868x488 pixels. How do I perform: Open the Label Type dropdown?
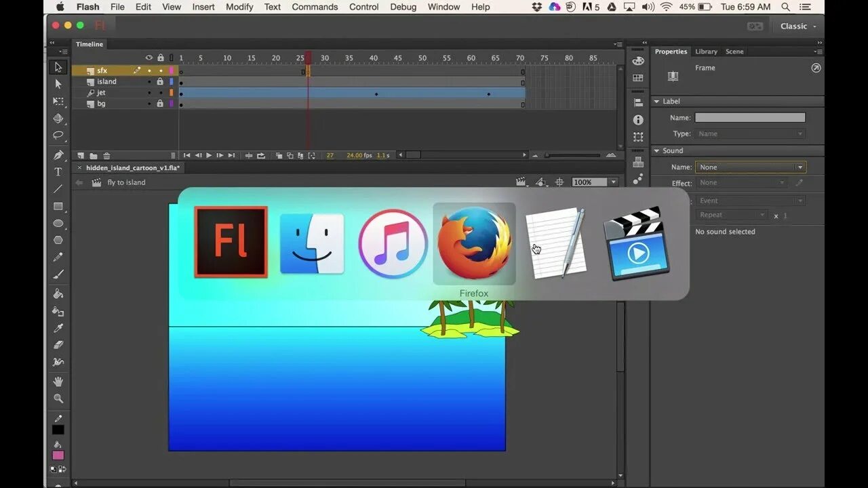click(x=750, y=134)
